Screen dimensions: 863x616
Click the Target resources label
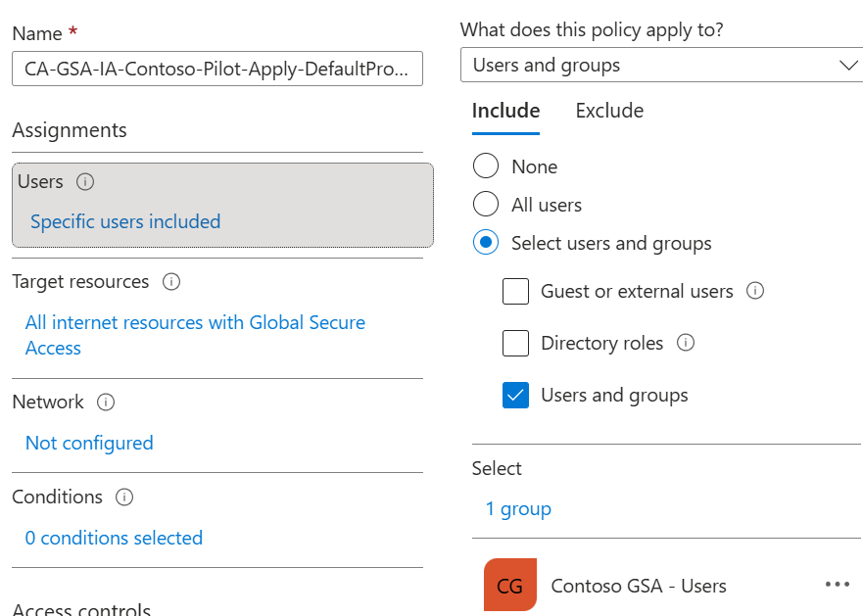coord(80,282)
